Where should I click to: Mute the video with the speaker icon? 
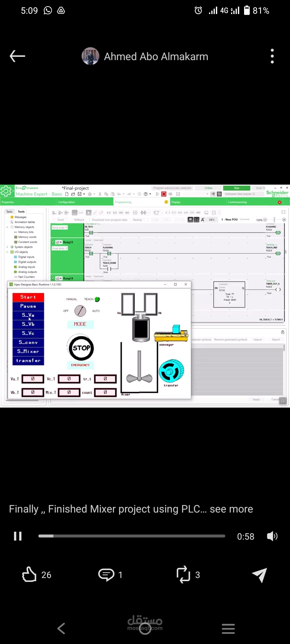point(272,536)
